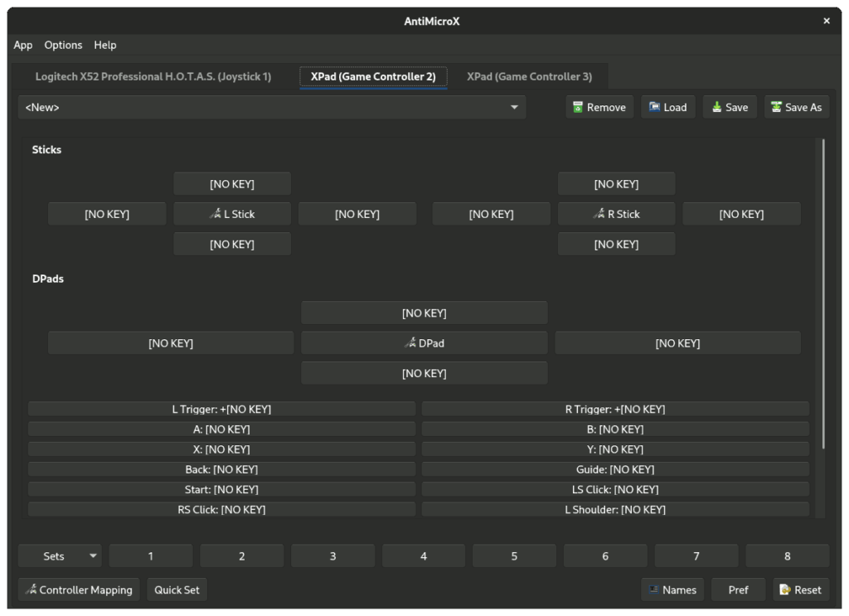This screenshot has width=849, height=616.
Task: Open R Stick settings via its icon
Action: click(599, 214)
